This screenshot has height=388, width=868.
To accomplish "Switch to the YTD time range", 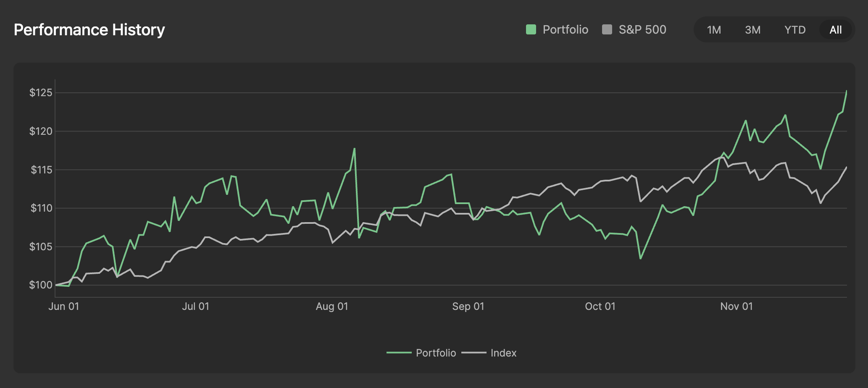I will click(795, 29).
